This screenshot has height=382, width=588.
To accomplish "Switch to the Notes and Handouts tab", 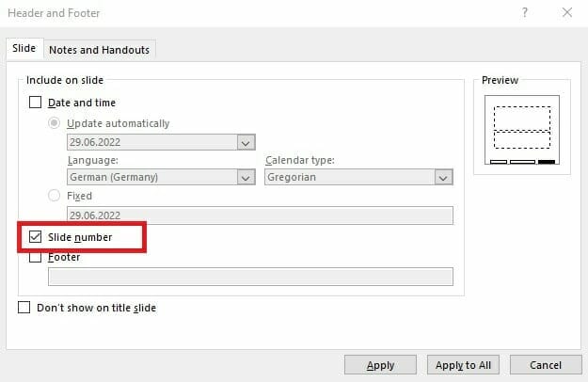I will 99,50.
